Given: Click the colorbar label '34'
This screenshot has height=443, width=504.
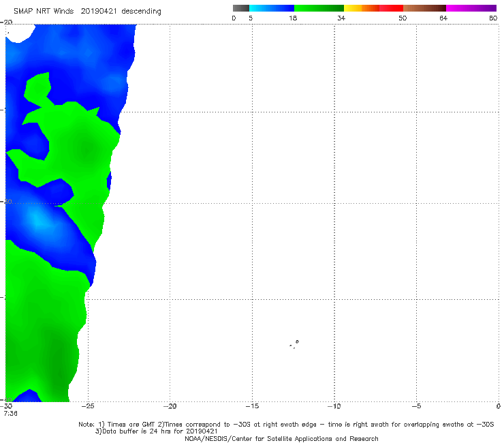Looking at the screenshot, I should click(341, 18).
